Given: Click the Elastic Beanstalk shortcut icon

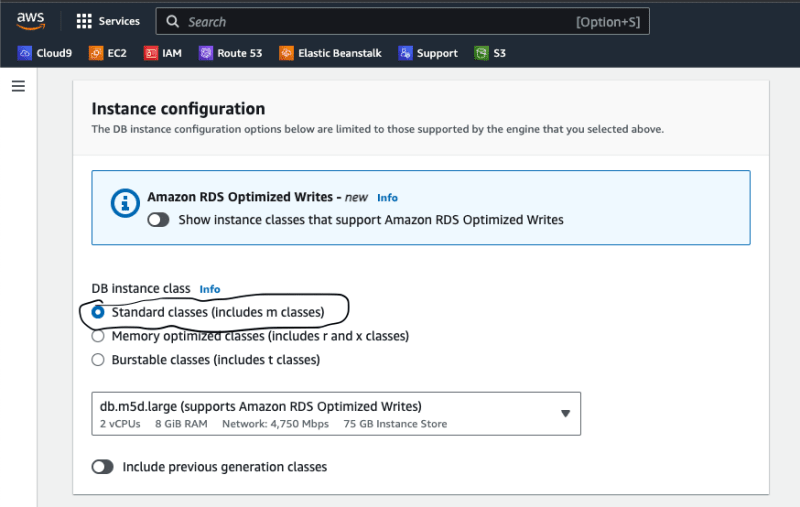Looking at the screenshot, I should click(286, 53).
